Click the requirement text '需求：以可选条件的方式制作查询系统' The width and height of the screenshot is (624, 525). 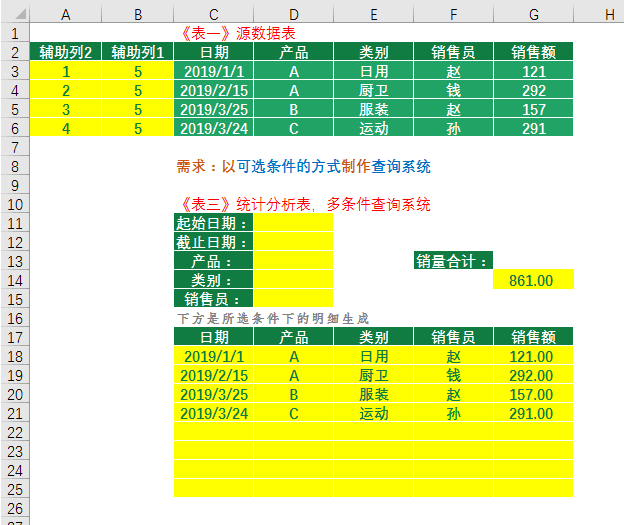click(x=304, y=166)
